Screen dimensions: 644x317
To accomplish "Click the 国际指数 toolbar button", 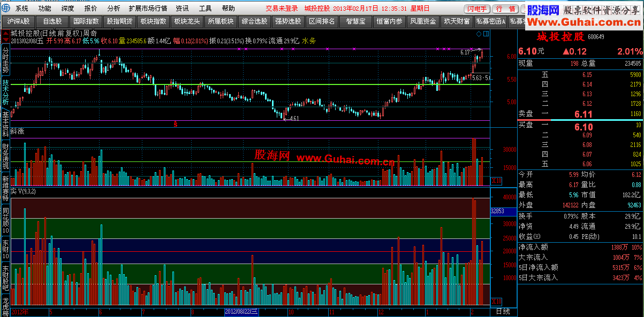I will (x=86, y=21).
